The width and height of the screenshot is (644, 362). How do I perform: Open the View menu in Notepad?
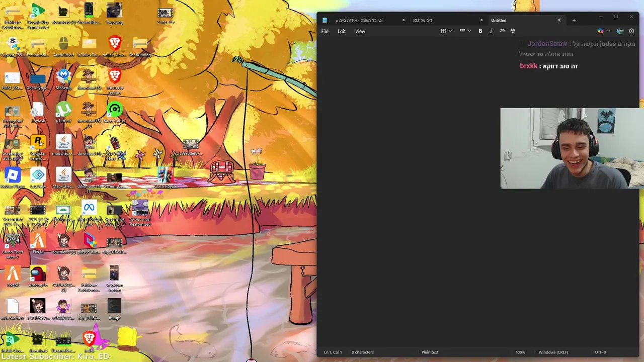[x=360, y=31]
